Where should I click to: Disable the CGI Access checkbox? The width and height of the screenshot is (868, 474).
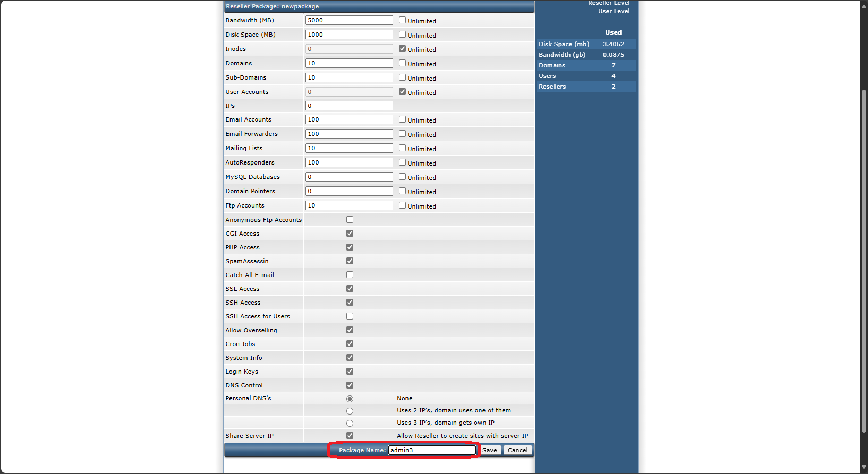click(350, 234)
